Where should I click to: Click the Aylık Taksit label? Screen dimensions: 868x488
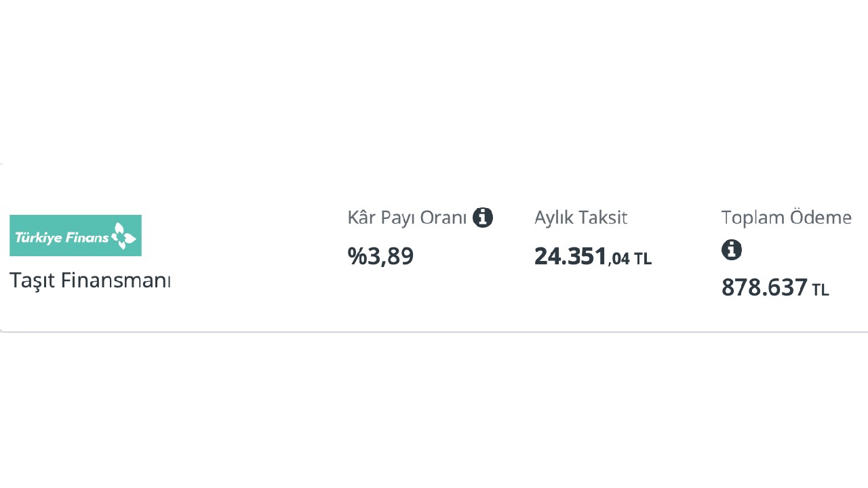tap(580, 218)
